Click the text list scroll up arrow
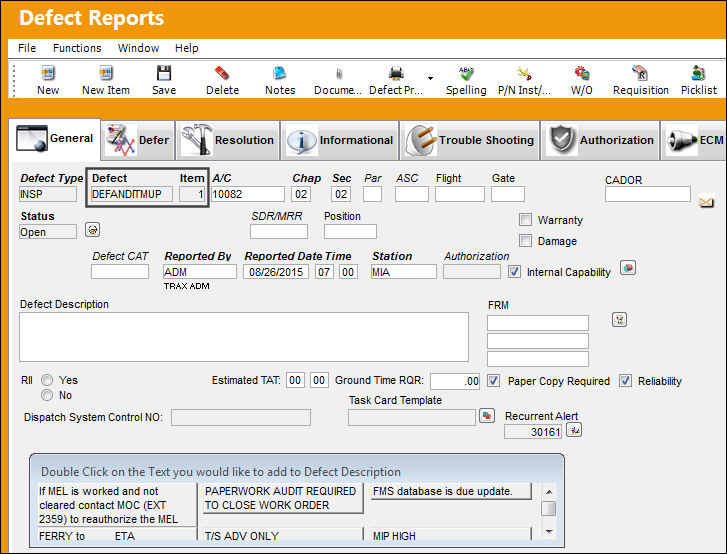This screenshot has height=554, width=727. pos(549,492)
